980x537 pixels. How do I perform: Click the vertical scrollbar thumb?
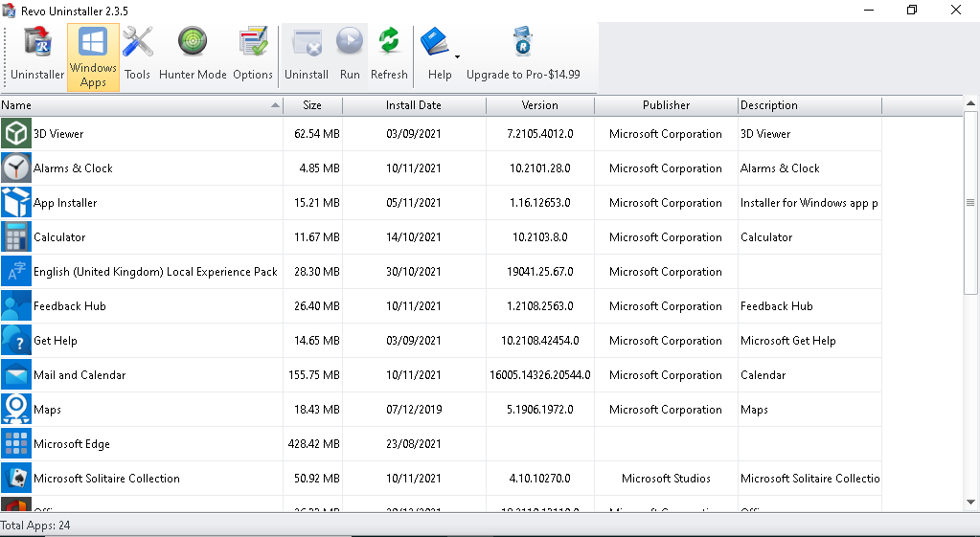click(x=970, y=202)
